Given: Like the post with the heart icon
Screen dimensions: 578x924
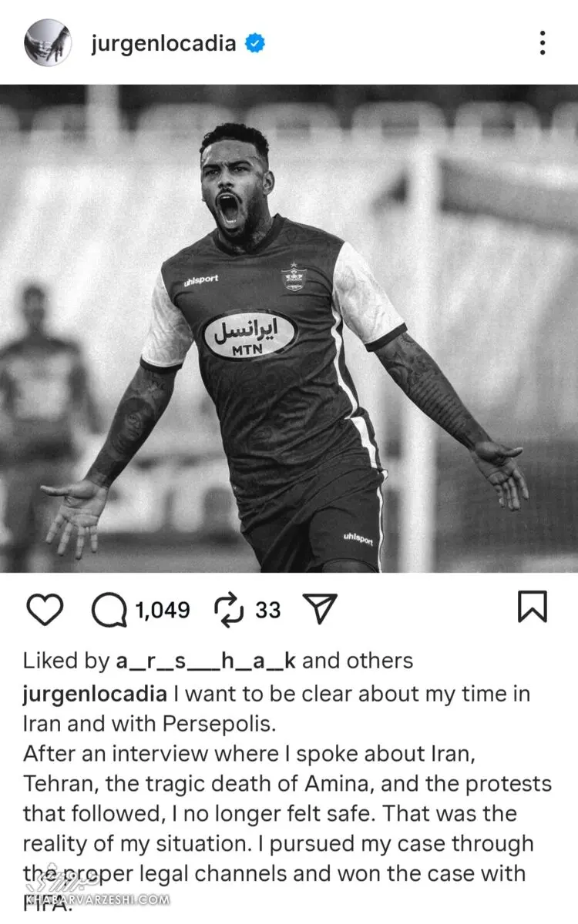Looking at the screenshot, I should 44,610.
